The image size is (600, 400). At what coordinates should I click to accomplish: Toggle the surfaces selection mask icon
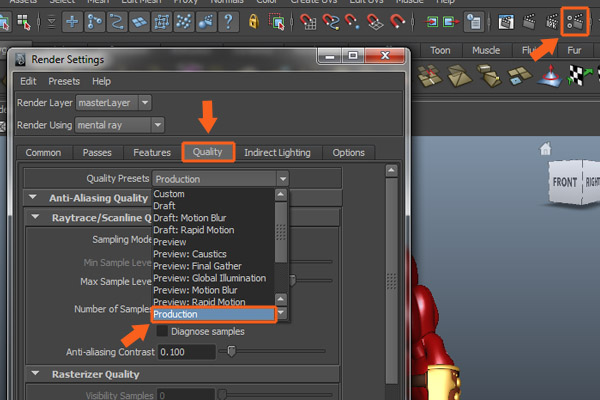point(139,22)
